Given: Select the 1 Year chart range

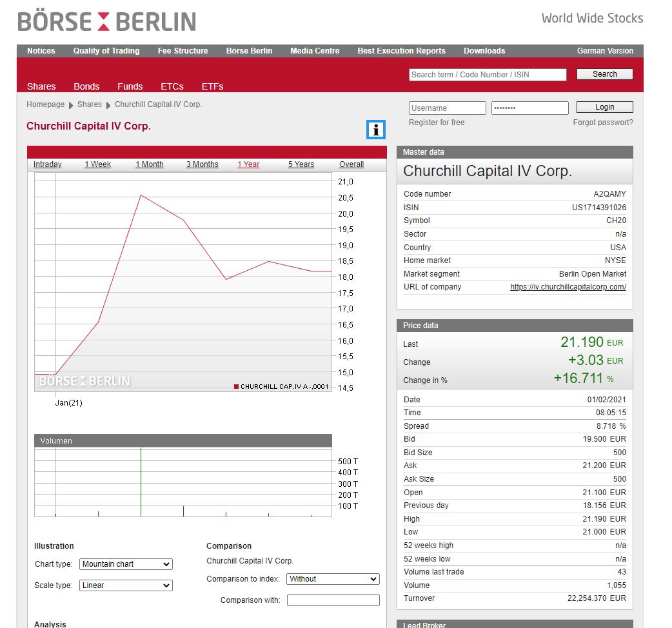Looking at the screenshot, I should point(248,164).
